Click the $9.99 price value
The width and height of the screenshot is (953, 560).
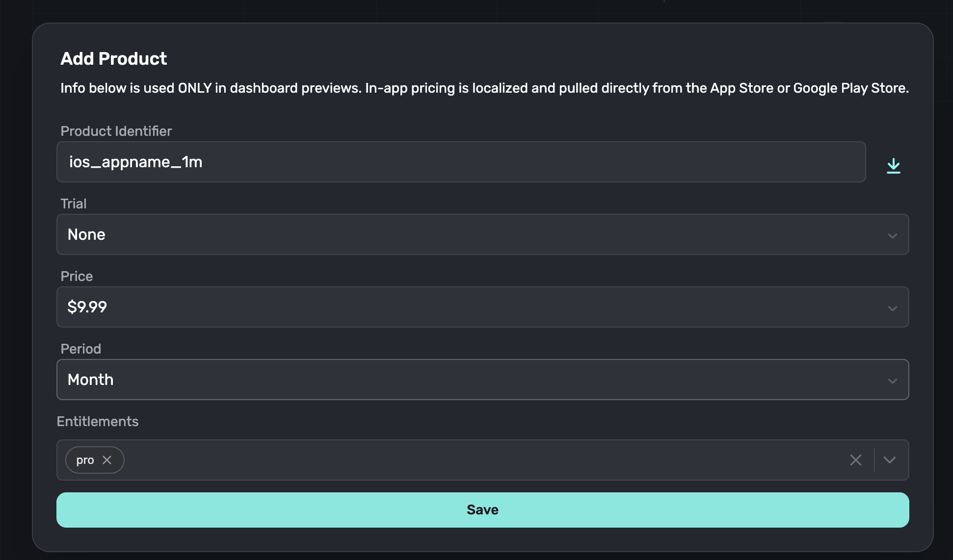[x=86, y=307]
